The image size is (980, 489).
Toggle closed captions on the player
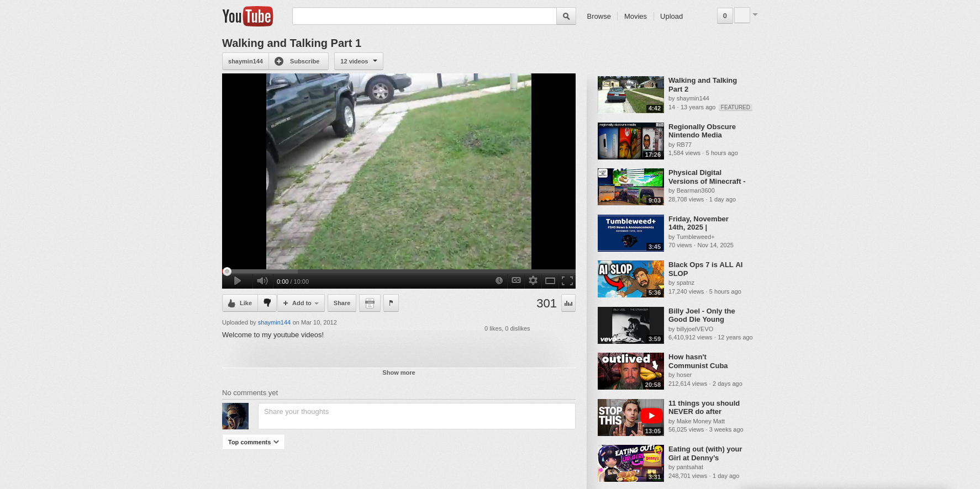pos(516,280)
